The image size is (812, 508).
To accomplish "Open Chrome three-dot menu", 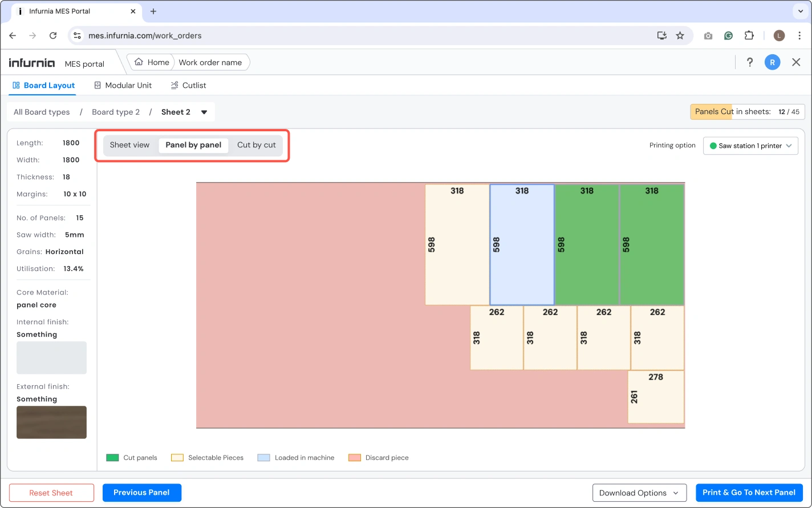I will coord(799,35).
